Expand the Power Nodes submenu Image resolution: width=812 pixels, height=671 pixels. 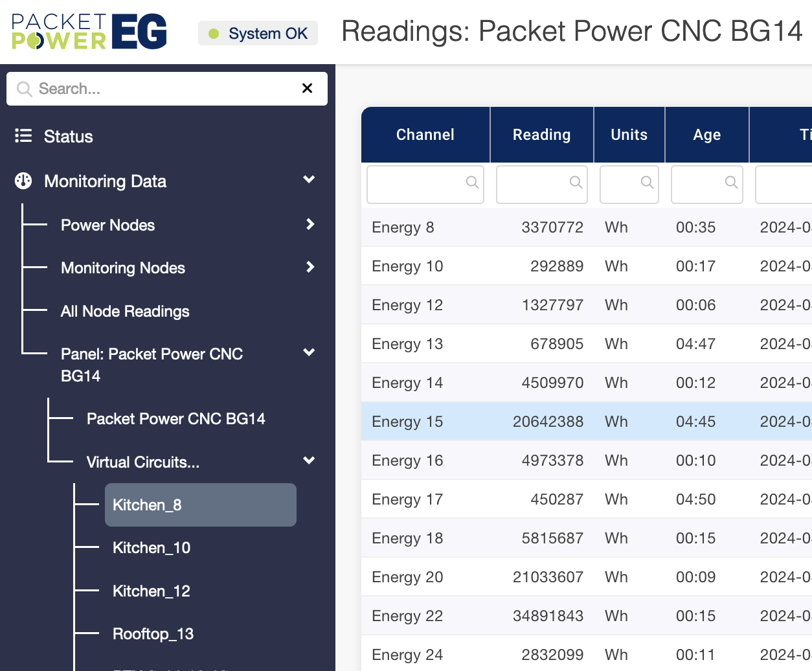310,224
